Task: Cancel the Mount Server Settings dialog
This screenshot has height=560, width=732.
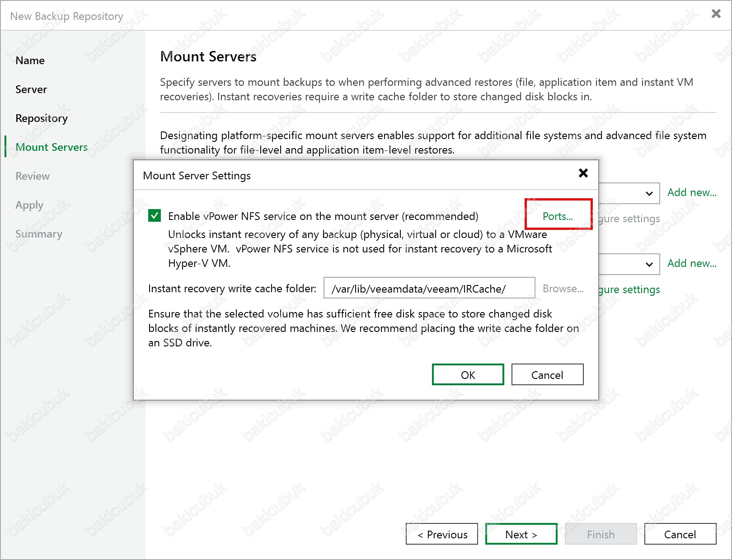Action: click(x=547, y=375)
